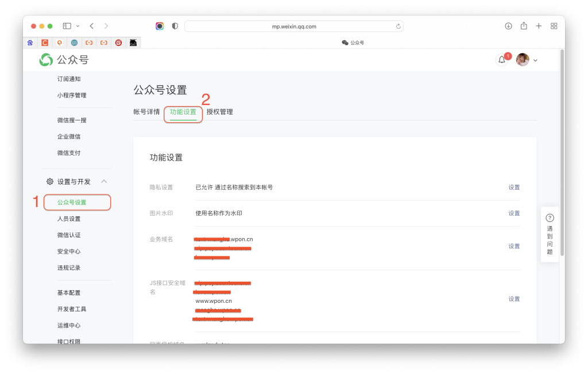Image resolution: width=588 pixels, height=374 pixels.
Task: Open 微信支付 in sidebar
Action: coord(69,153)
